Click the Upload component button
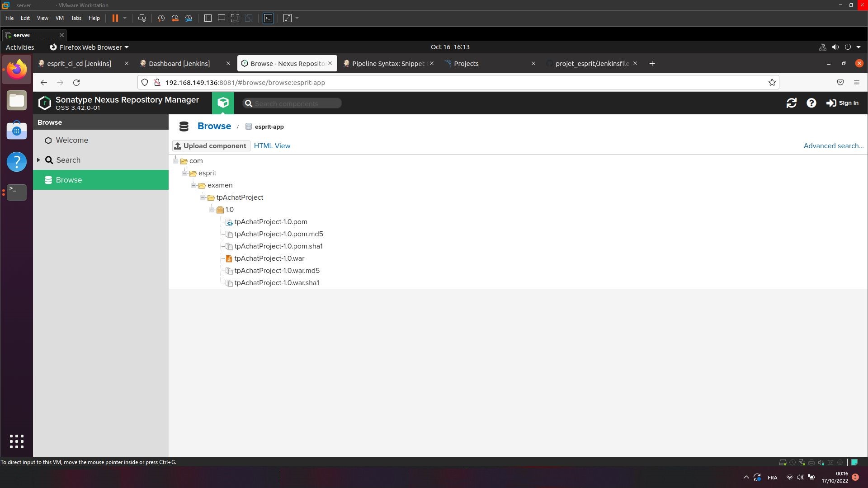868x488 pixels. pyautogui.click(x=210, y=145)
